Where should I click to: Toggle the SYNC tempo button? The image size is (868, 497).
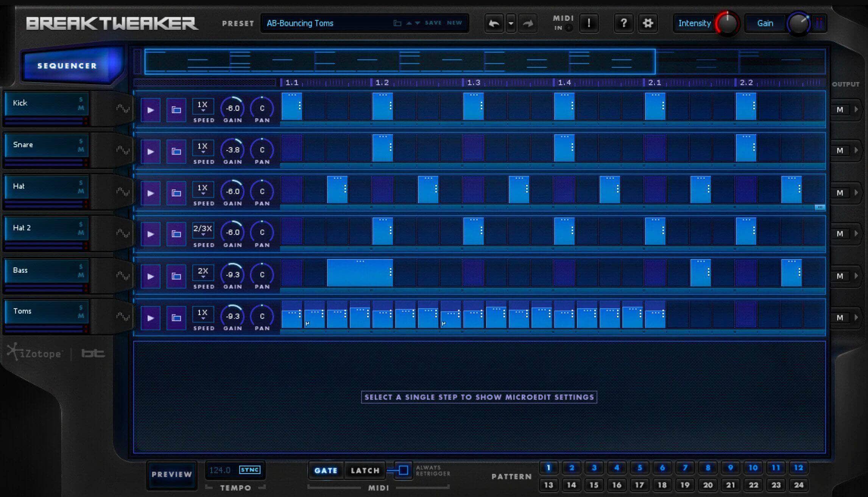[x=249, y=470]
